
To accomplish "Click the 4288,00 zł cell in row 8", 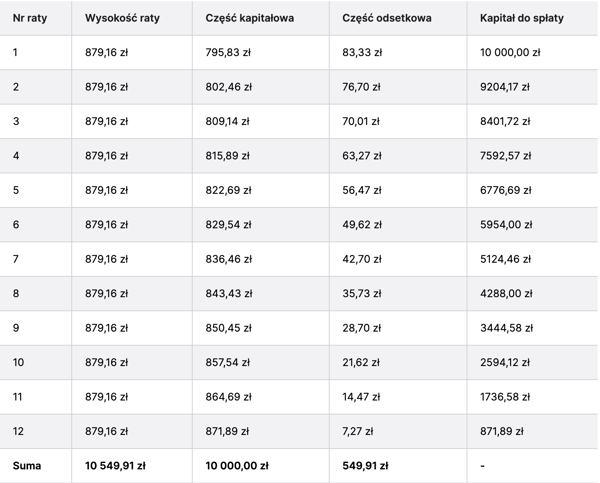I will click(505, 294).
